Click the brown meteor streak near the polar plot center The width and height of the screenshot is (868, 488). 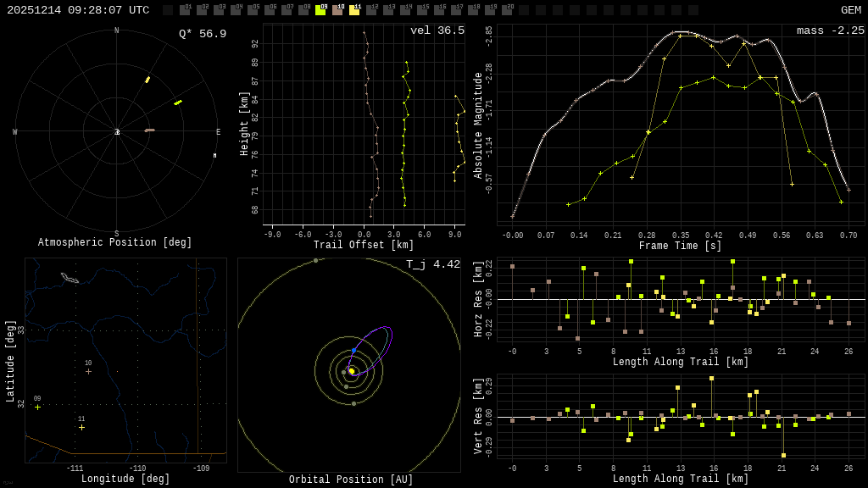(x=149, y=130)
